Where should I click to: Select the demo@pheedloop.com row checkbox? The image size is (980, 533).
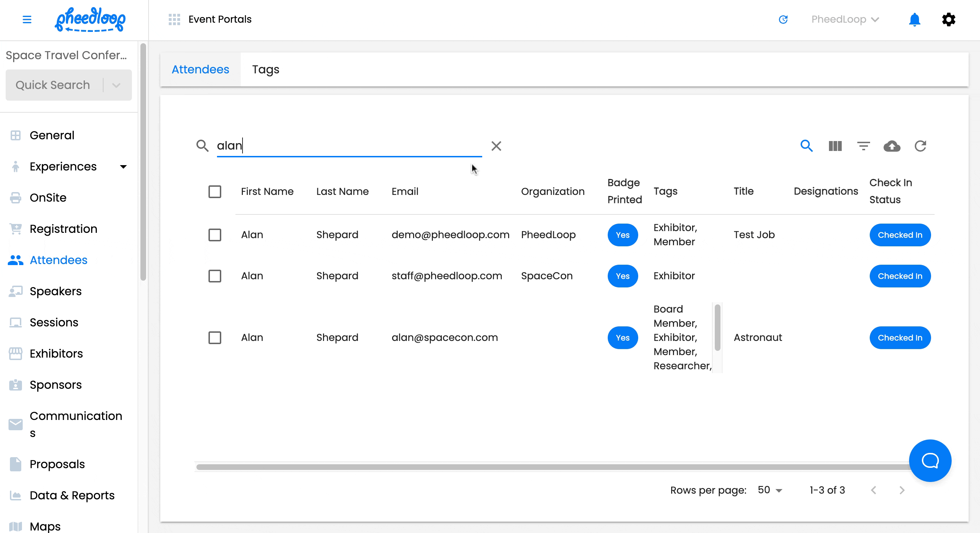[215, 235]
